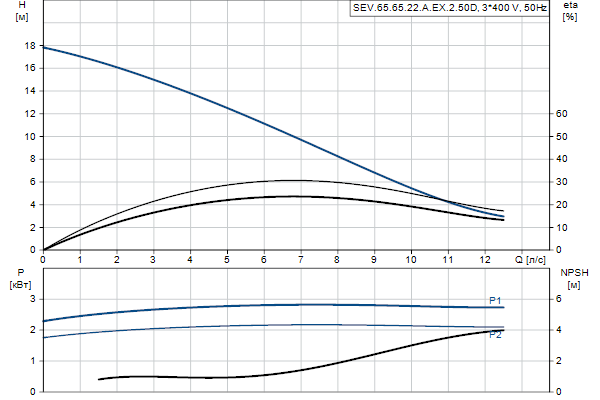Select the P1 curve label
Screen dimensions: 600x400
(x=494, y=300)
